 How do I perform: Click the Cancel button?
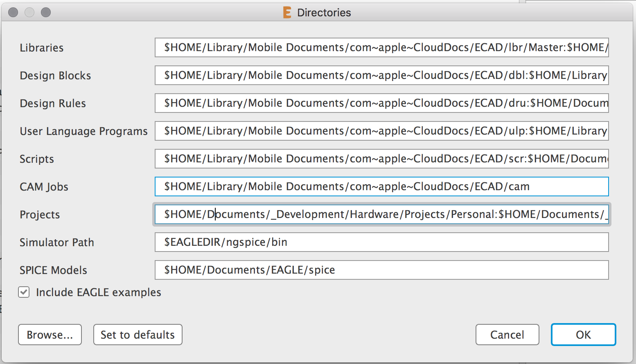tap(507, 335)
